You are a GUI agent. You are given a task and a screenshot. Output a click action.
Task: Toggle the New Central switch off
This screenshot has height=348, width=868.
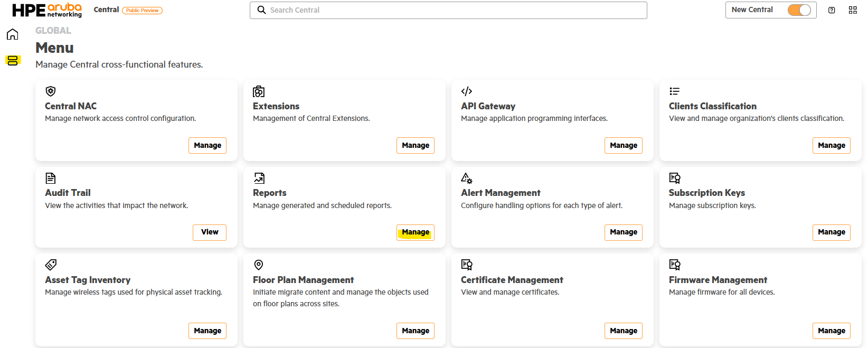(x=799, y=10)
